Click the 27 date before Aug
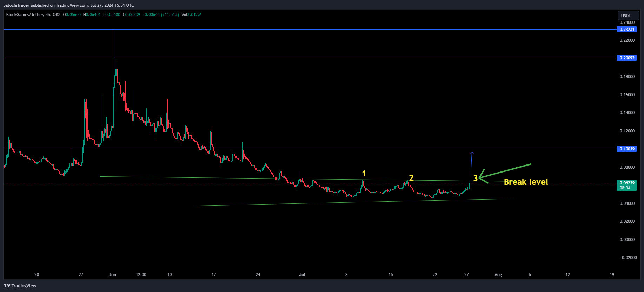The image size is (644, 292). pos(466,275)
